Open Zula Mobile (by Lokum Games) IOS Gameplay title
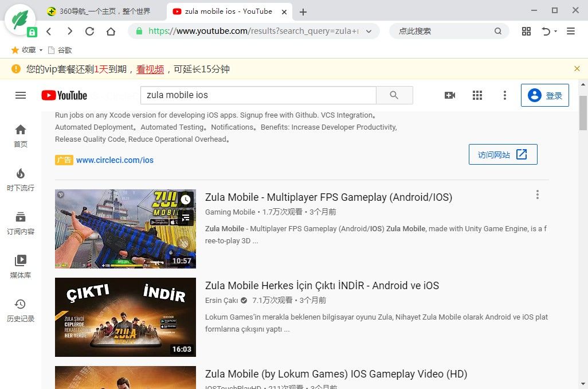This screenshot has height=389, width=588. tap(336, 374)
